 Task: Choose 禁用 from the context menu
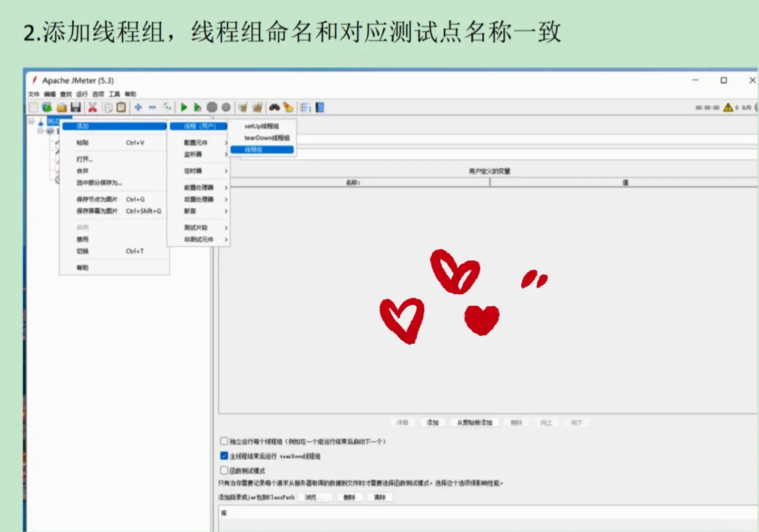(x=114, y=239)
